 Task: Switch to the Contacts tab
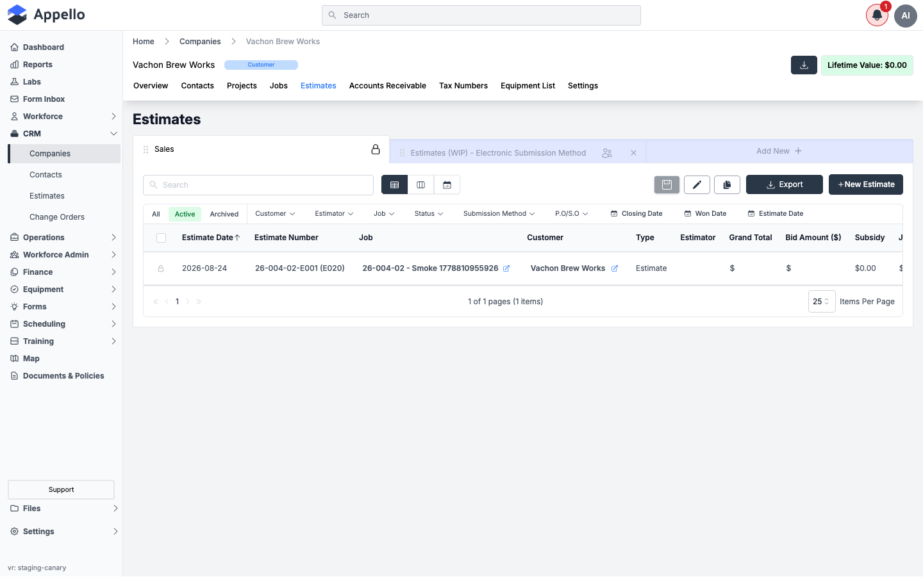click(x=197, y=86)
